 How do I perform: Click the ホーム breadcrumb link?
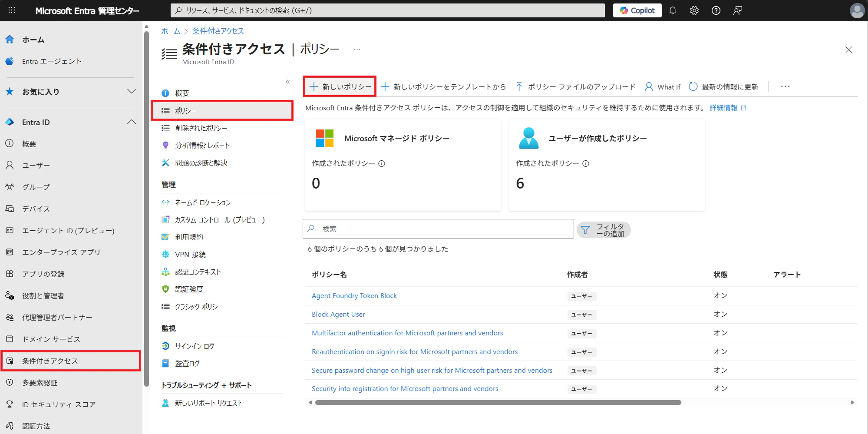171,31
